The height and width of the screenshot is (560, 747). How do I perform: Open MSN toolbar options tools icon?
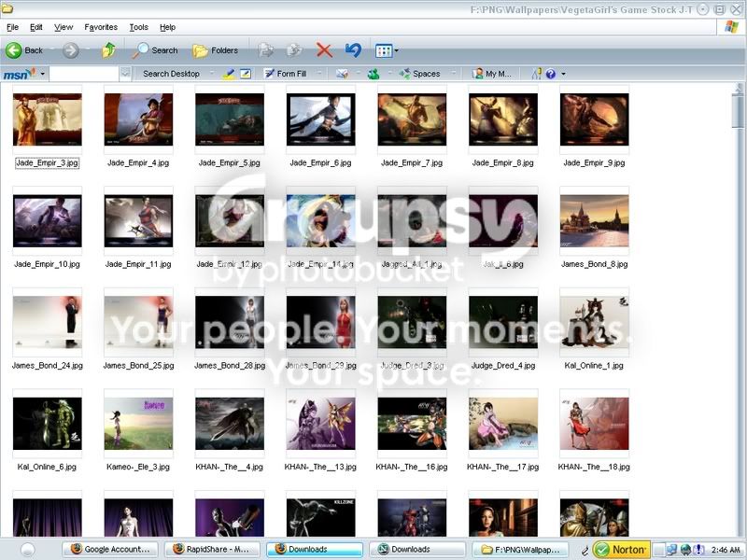click(x=537, y=74)
